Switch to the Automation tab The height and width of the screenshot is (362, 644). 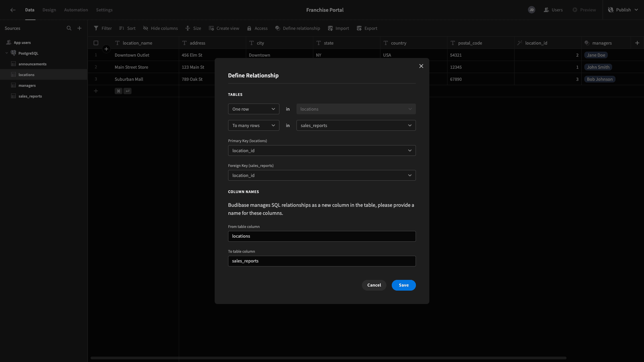coord(76,10)
